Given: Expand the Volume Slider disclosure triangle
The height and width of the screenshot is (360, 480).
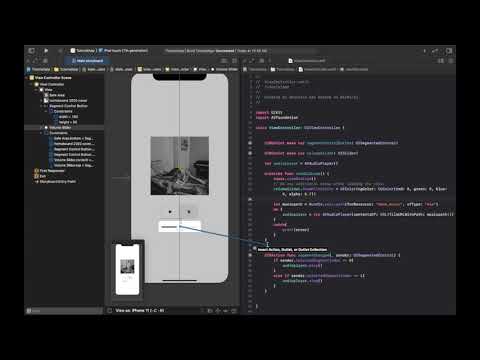Looking at the screenshot, I should point(41,127).
